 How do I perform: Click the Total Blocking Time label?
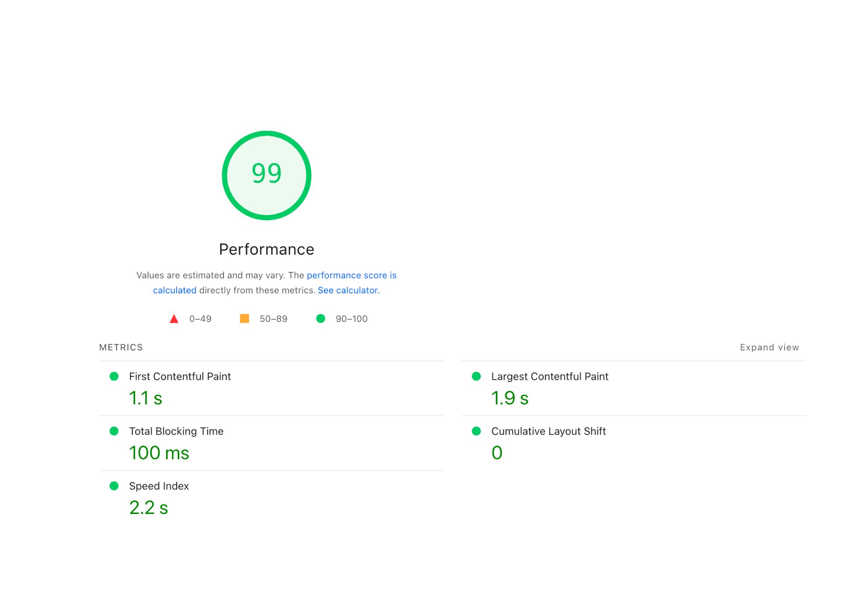coord(176,431)
